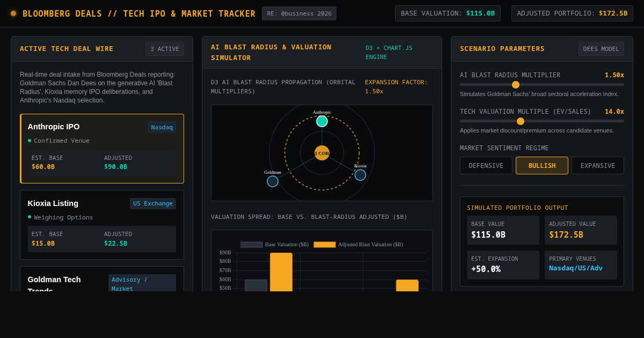Click the 14.0x valuation multiple value
Screen dimensions: 644x338
coord(614,112)
